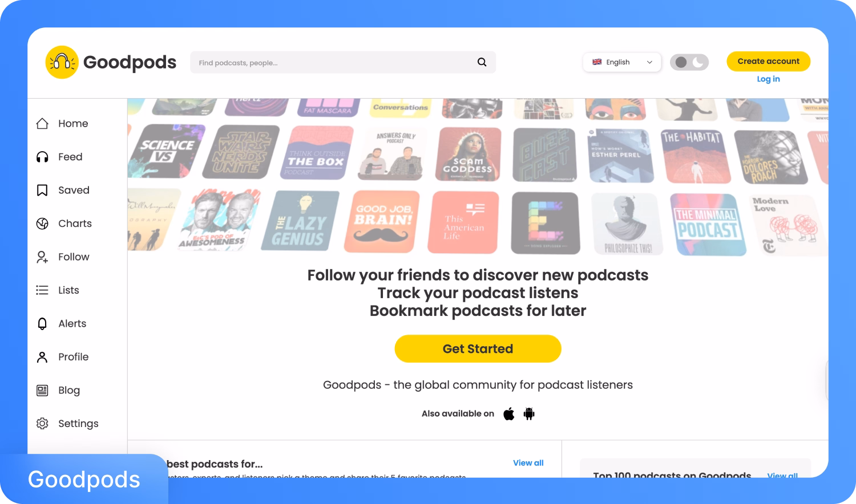Click the Get Started button
Image resolution: width=856 pixels, height=504 pixels.
pyautogui.click(x=478, y=349)
